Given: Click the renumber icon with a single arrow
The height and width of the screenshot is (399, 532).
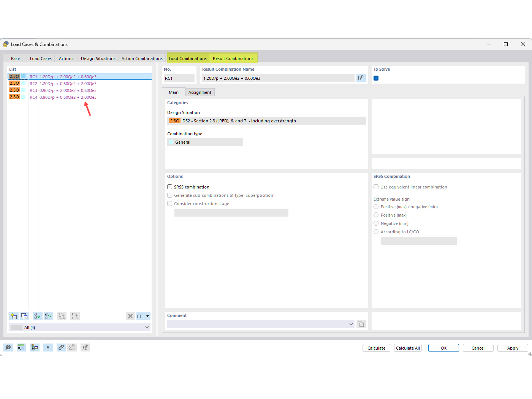Looking at the screenshot, I should click(74, 316).
